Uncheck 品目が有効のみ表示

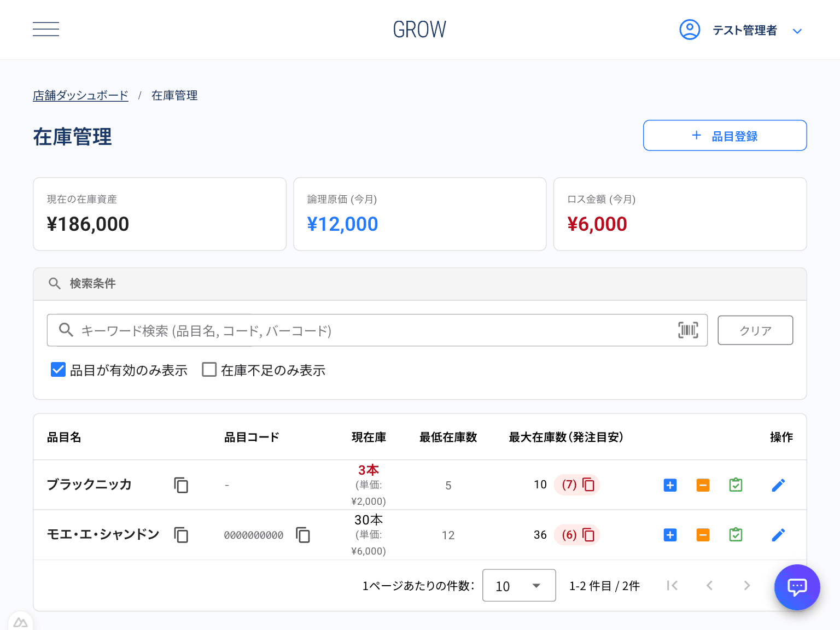[58, 370]
